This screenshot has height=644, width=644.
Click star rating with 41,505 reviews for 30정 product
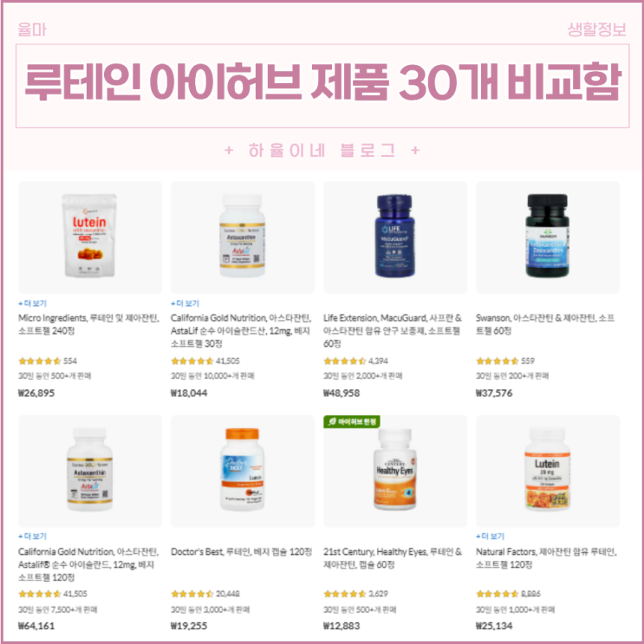coord(205,361)
